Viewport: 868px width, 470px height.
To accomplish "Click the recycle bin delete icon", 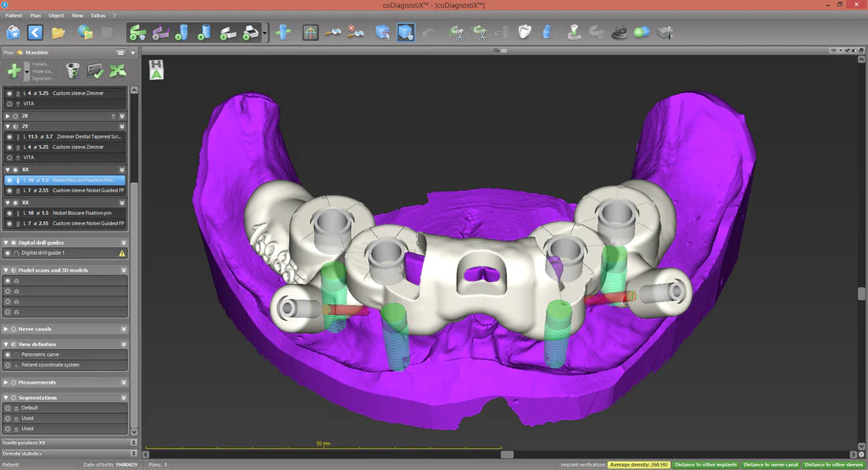I will coord(73,71).
